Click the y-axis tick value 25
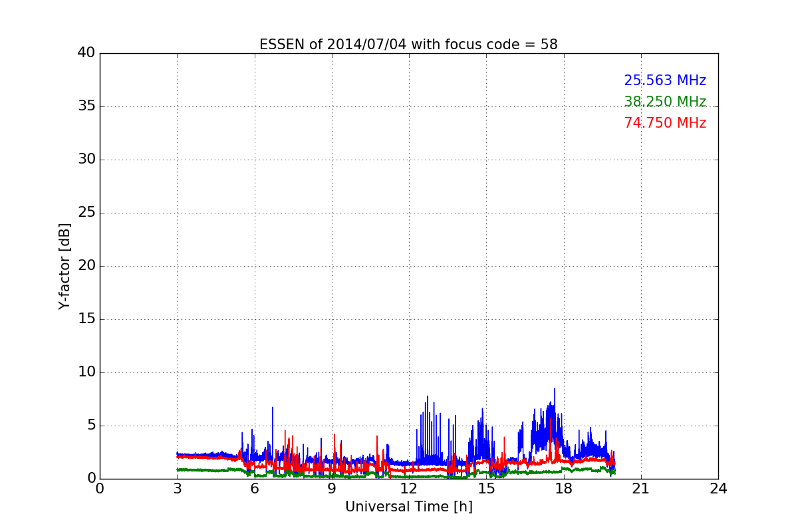Viewport: 798px width, 532px height. [x=86, y=213]
